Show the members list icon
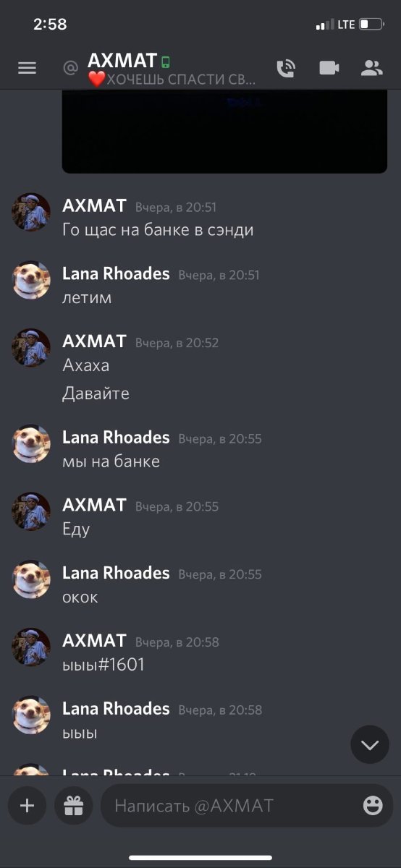Image resolution: width=401 pixels, height=868 pixels. coord(372,68)
